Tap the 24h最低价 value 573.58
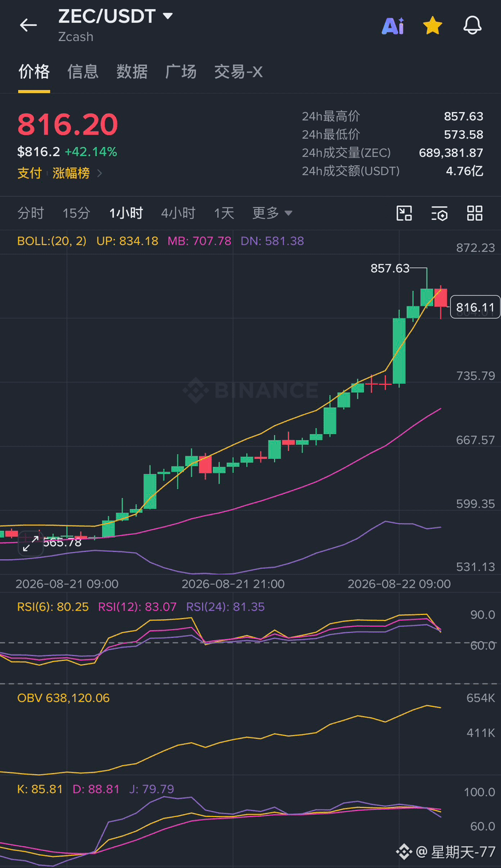The image size is (501, 868). pos(463,134)
